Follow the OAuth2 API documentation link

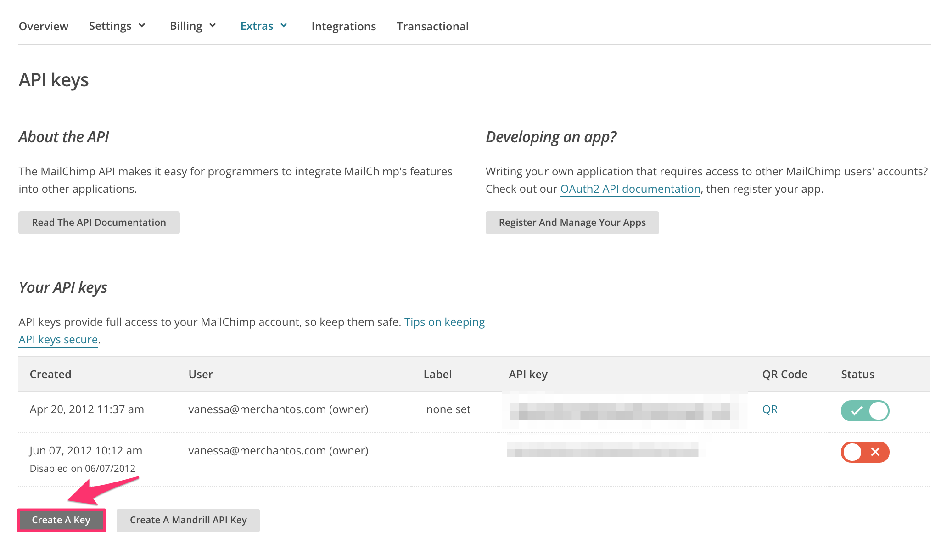(x=630, y=189)
